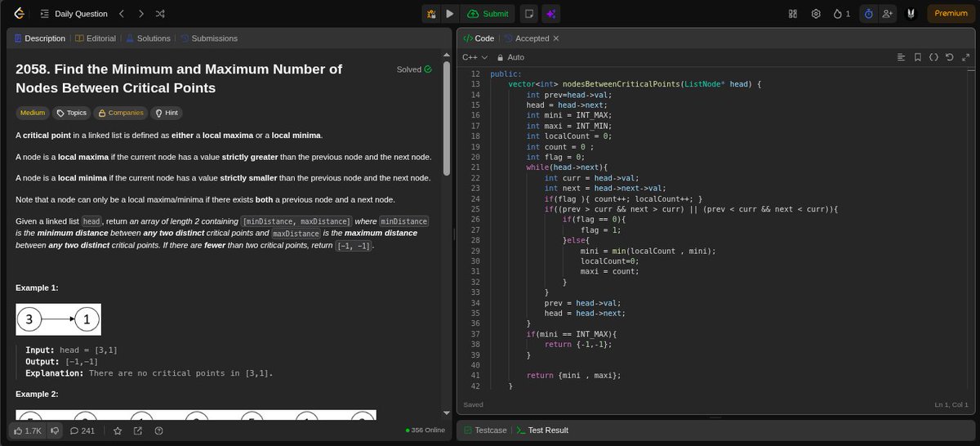Reset code to default with undo icon
Screen dimensions: 980x446
[949, 57]
